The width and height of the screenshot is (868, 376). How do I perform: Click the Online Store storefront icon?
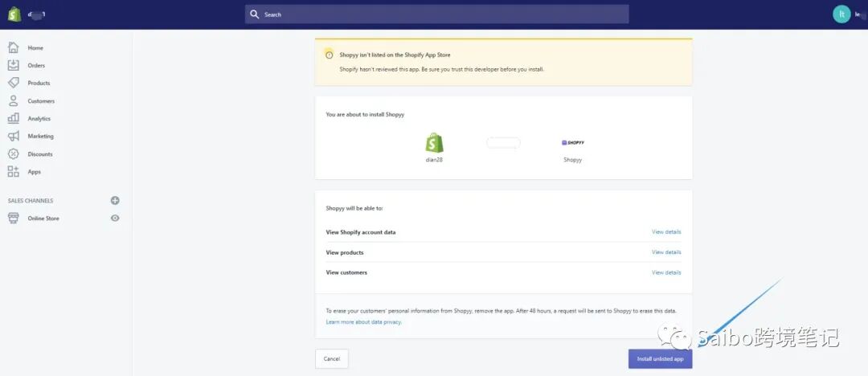(x=14, y=219)
